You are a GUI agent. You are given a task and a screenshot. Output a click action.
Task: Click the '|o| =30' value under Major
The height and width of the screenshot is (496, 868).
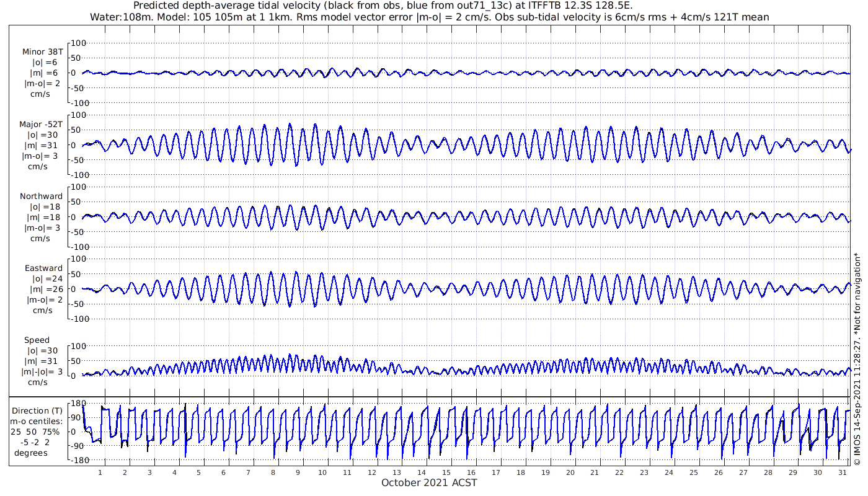(43, 135)
